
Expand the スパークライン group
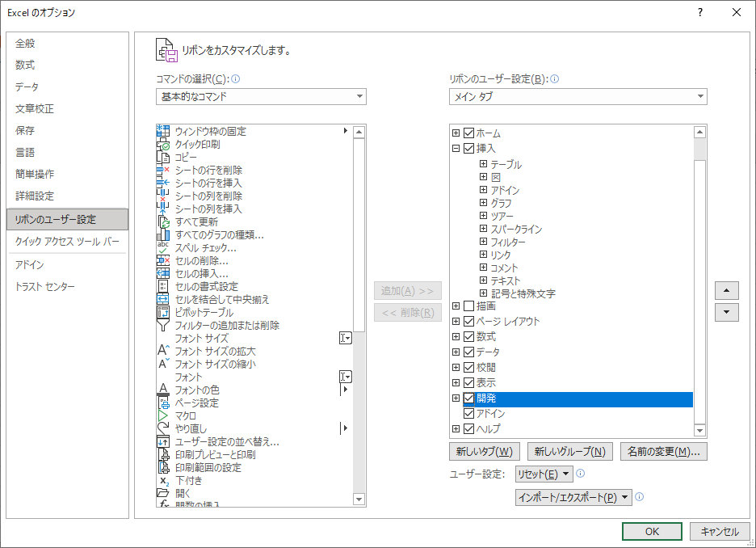pyautogui.click(x=483, y=229)
